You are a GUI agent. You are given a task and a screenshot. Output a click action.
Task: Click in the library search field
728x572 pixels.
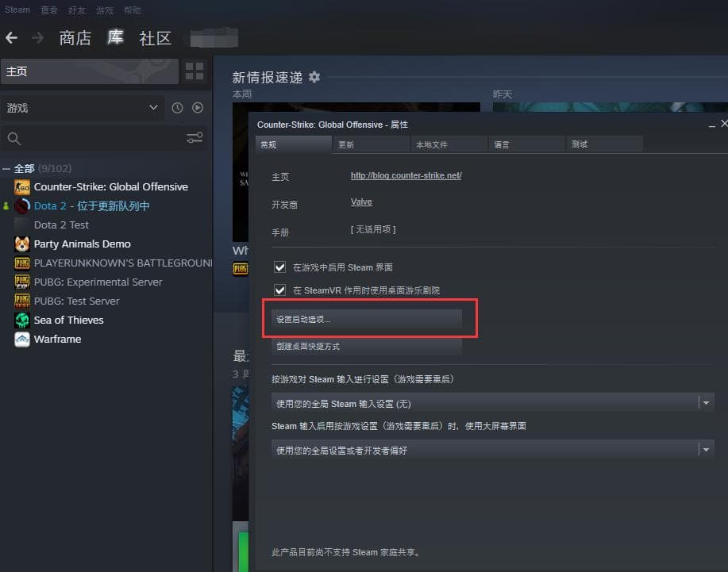[x=103, y=138]
